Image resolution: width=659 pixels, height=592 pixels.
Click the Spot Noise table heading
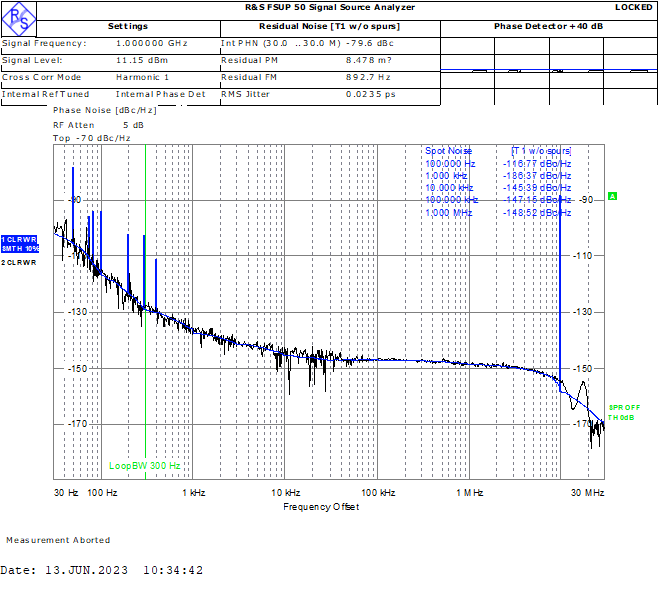tap(448, 151)
